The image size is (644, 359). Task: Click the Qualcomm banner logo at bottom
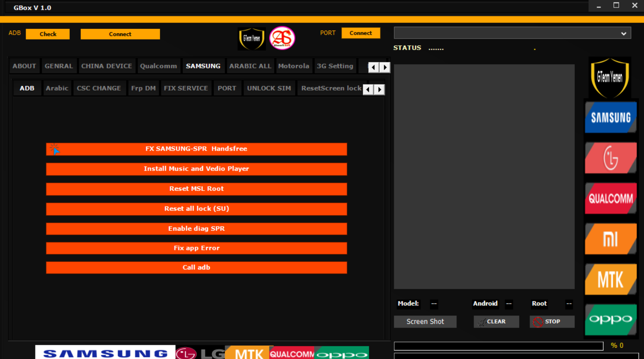click(x=292, y=353)
